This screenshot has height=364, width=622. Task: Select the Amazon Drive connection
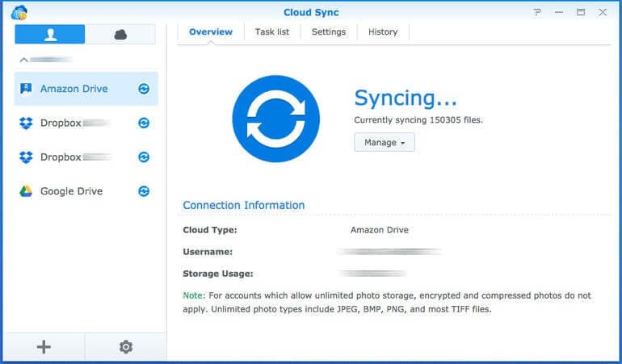click(86, 89)
